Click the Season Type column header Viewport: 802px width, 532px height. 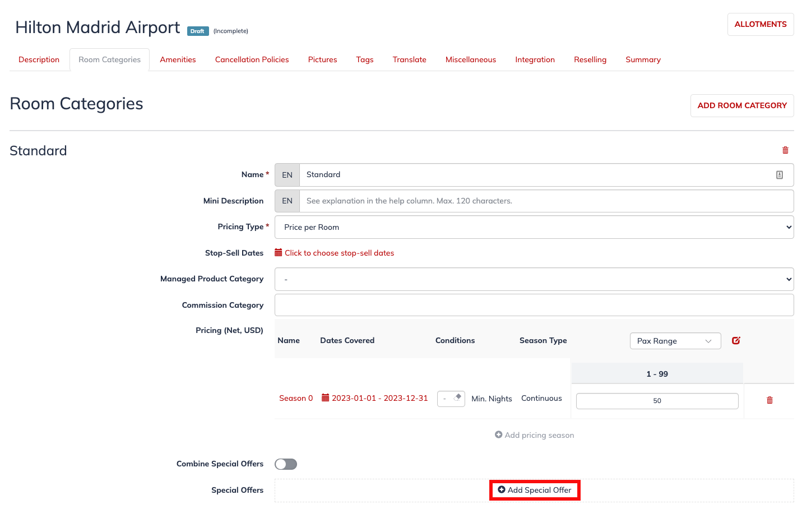point(543,340)
